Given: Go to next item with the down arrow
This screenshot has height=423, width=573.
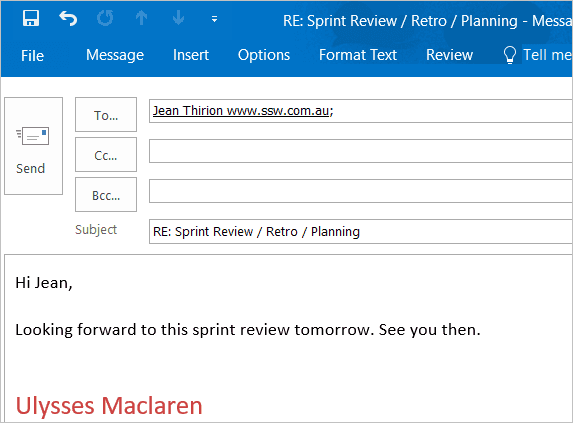Looking at the screenshot, I should point(178,18).
